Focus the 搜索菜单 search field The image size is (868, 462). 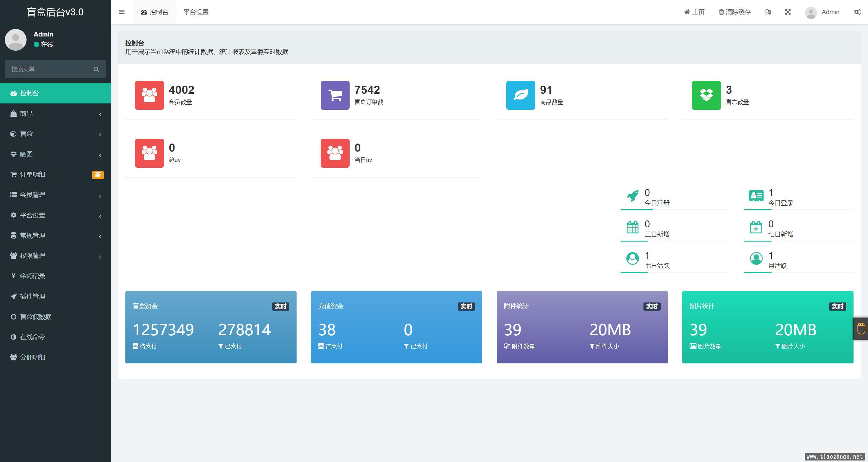tap(55, 69)
